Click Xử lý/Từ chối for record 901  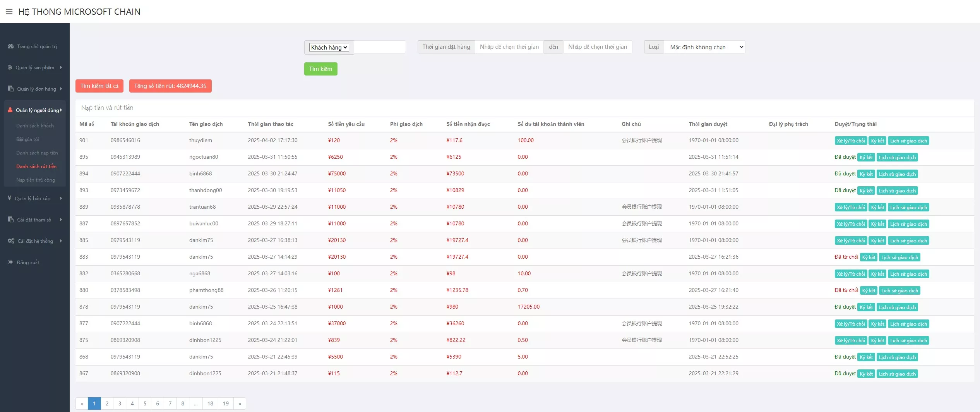(x=850, y=141)
